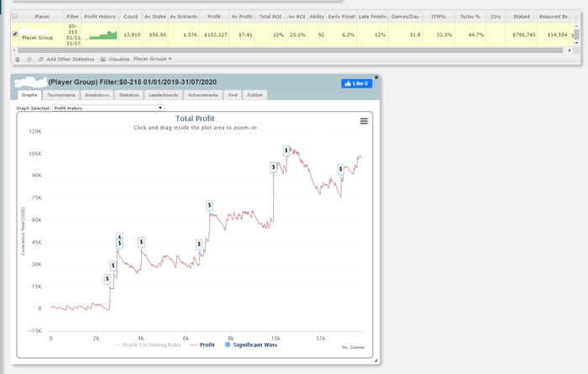Click the Ctry column header
The image size is (588, 374).
[496, 17]
